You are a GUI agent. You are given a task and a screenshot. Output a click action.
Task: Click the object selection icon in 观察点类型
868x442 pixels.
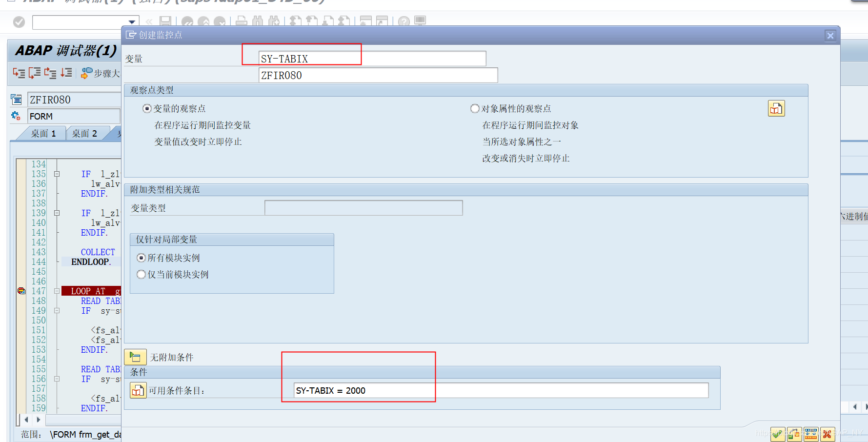(x=776, y=108)
